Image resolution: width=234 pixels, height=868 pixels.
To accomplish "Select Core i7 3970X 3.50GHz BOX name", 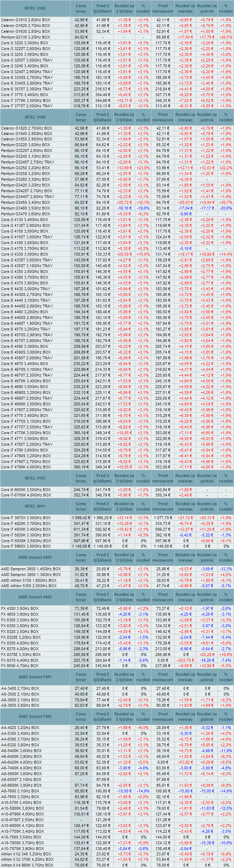I will [26, 518].
